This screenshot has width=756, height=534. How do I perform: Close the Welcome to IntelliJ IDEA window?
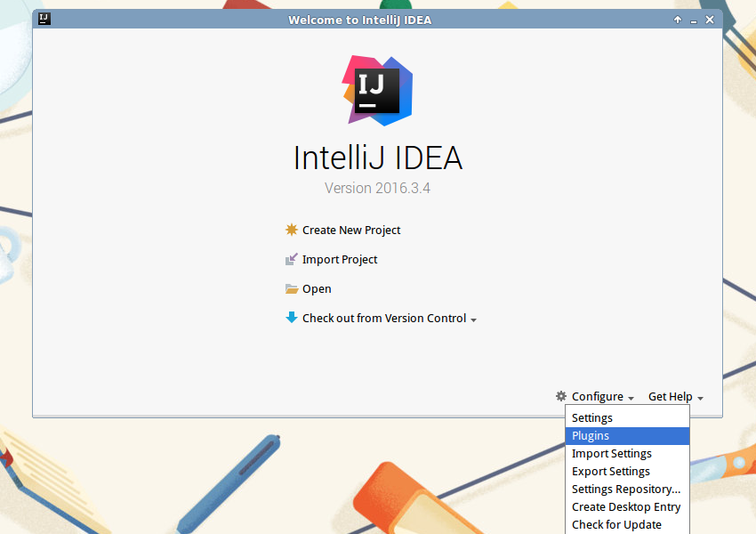click(x=710, y=20)
